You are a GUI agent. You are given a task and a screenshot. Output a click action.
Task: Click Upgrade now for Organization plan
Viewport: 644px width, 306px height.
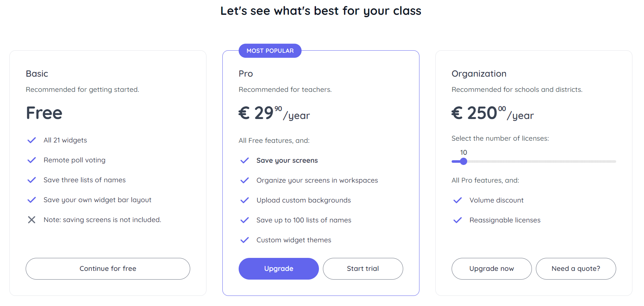(491, 269)
